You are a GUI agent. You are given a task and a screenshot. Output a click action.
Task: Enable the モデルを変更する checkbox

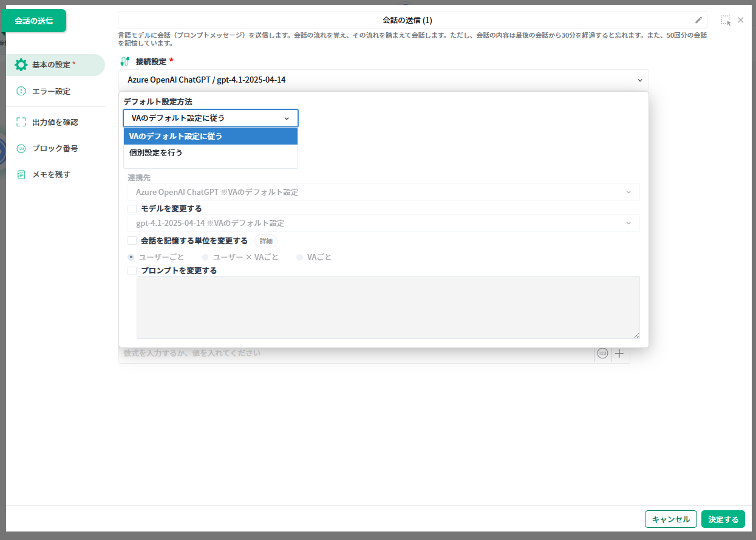point(132,208)
